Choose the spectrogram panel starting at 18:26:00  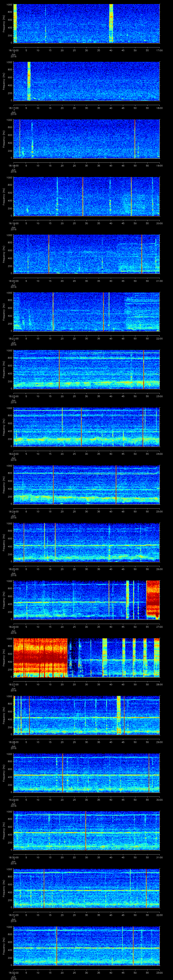pyautogui.click(x=86, y=600)
